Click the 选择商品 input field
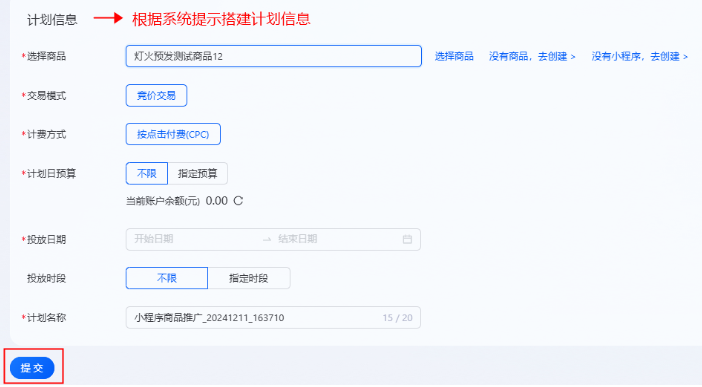The width and height of the screenshot is (702, 387). pos(274,56)
